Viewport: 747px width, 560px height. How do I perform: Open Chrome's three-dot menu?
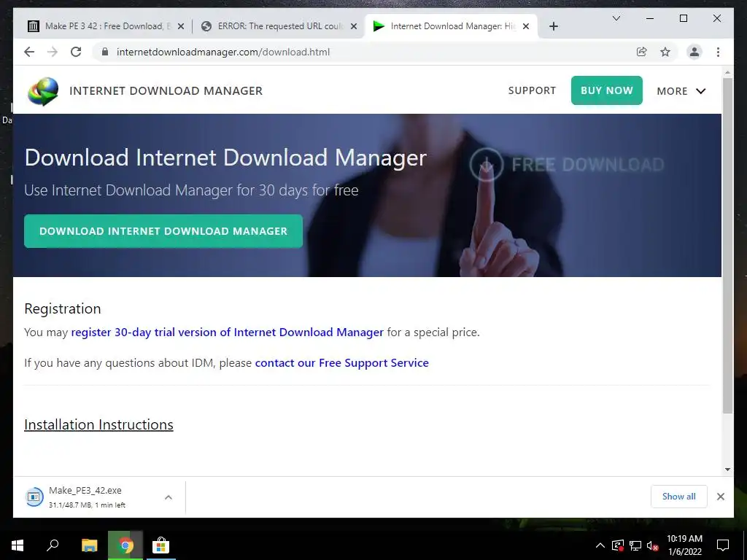718,52
